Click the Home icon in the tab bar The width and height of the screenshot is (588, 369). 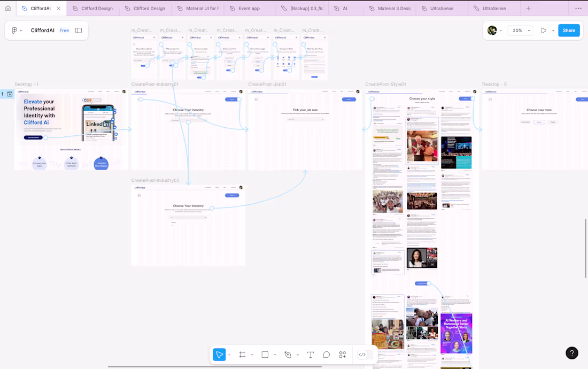coord(7,8)
